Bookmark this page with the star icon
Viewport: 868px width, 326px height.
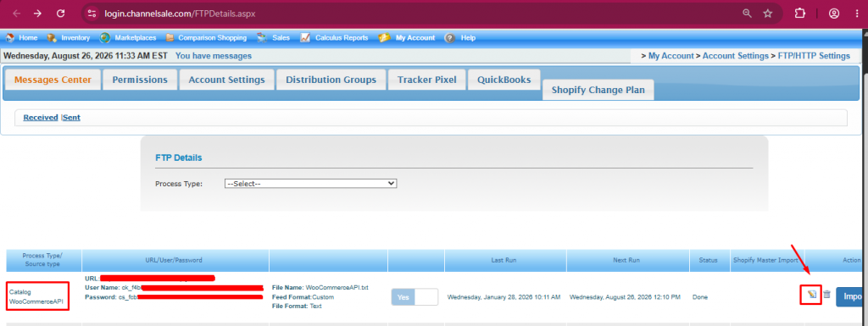768,14
